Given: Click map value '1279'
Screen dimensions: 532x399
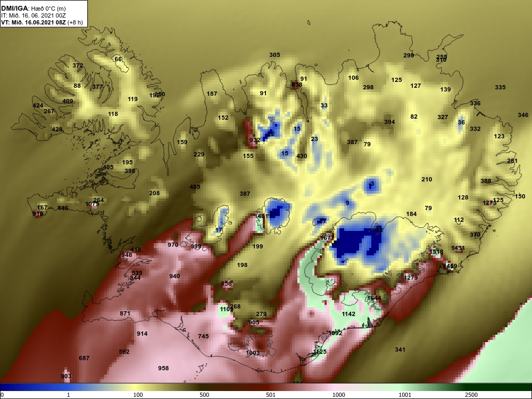Looking at the screenshot, I should click(x=411, y=278).
